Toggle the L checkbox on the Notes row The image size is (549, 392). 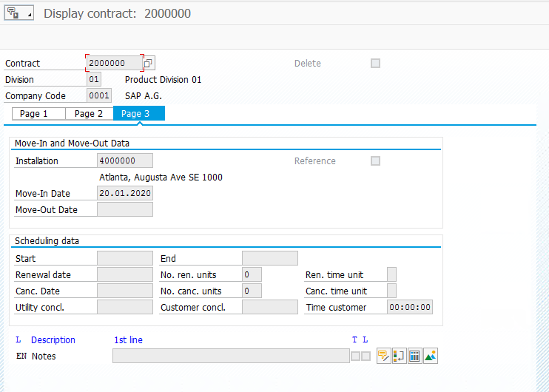(366, 356)
